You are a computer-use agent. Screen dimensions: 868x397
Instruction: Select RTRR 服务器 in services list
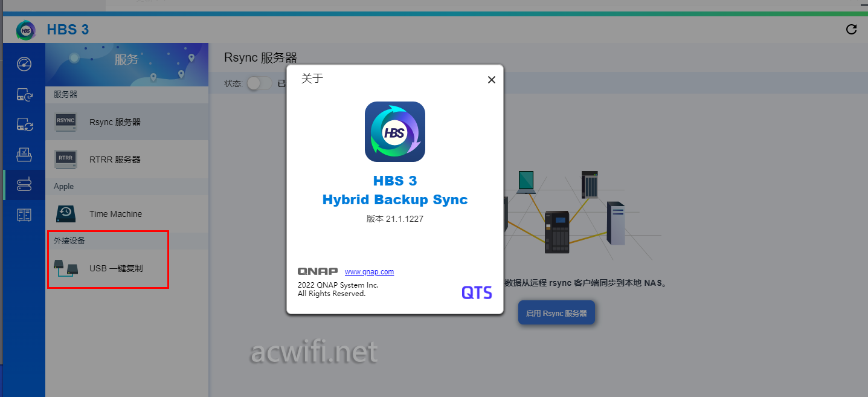click(x=127, y=160)
